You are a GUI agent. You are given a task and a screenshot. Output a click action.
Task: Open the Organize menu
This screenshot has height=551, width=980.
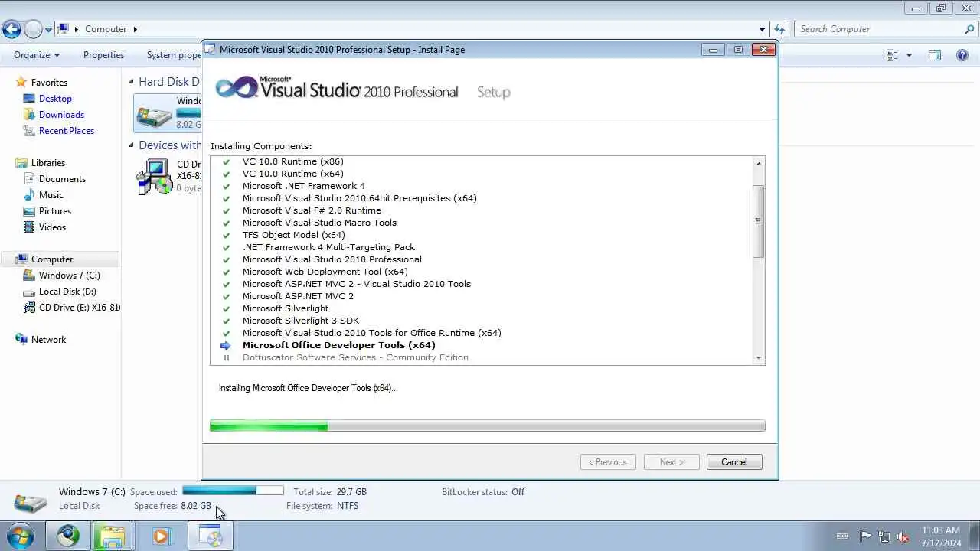coord(37,55)
